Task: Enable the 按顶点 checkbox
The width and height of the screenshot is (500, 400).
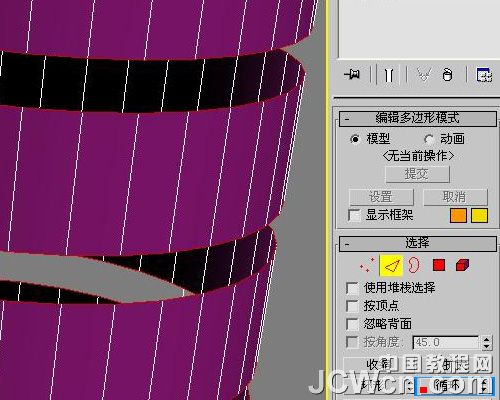Action: 353,306
